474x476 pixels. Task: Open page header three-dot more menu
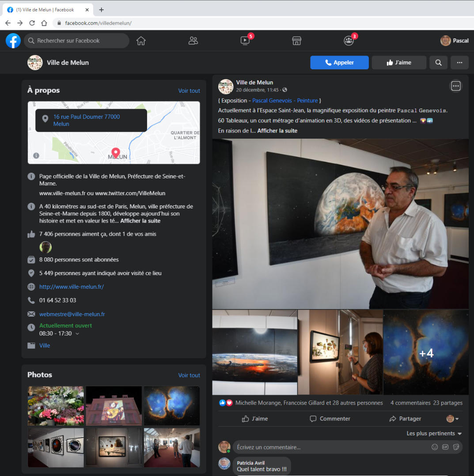[459, 63]
